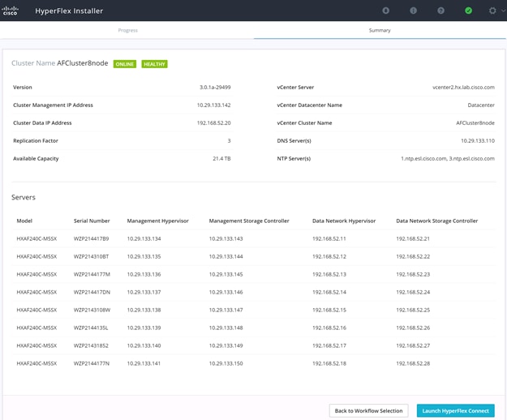Select data storage controller IP 192.168.52.25
The height and width of the screenshot is (420, 507).
(x=413, y=310)
